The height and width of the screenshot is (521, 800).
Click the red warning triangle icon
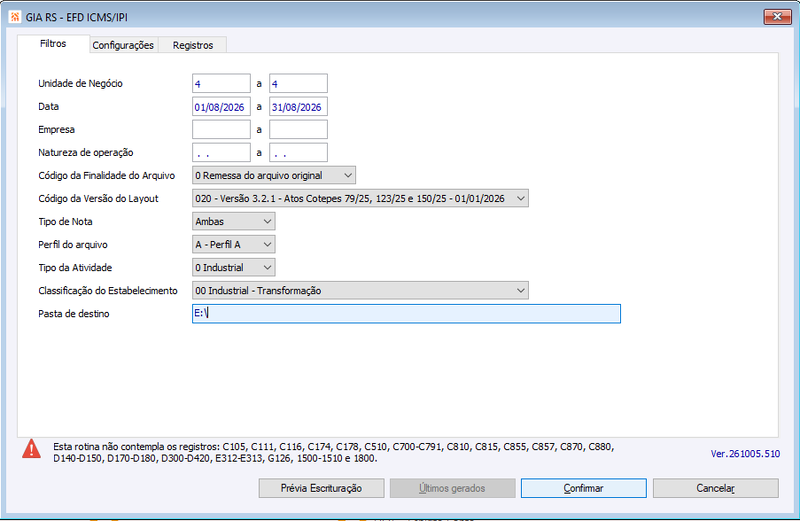tap(32, 449)
